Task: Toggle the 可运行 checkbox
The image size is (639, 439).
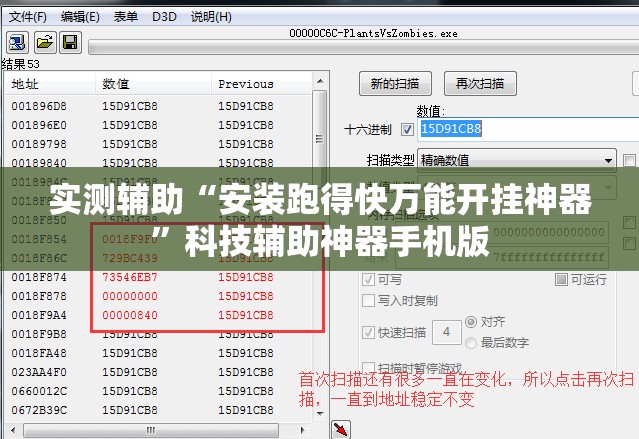Action: [x=561, y=279]
